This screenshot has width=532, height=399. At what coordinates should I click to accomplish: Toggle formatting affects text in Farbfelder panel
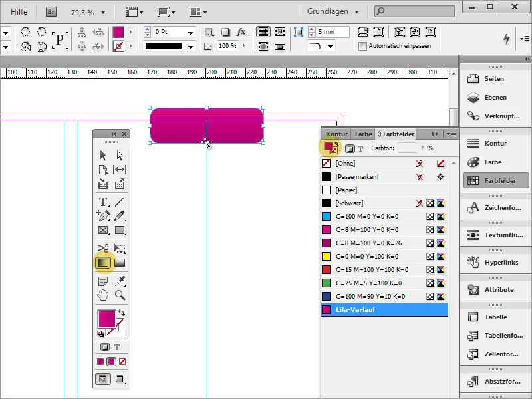coord(360,148)
